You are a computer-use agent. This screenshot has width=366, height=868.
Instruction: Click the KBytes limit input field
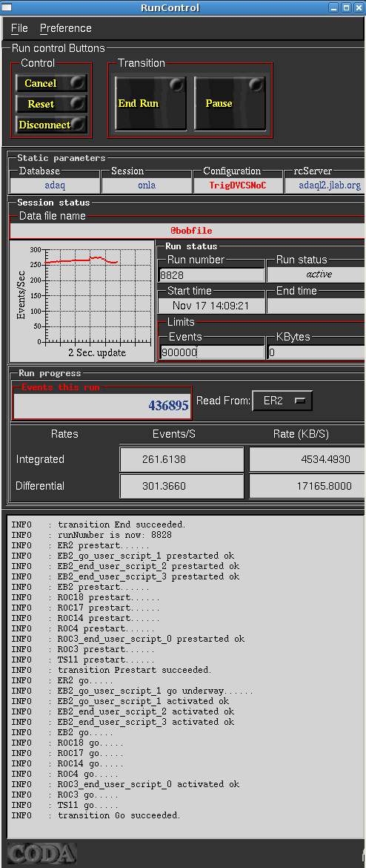point(316,352)
